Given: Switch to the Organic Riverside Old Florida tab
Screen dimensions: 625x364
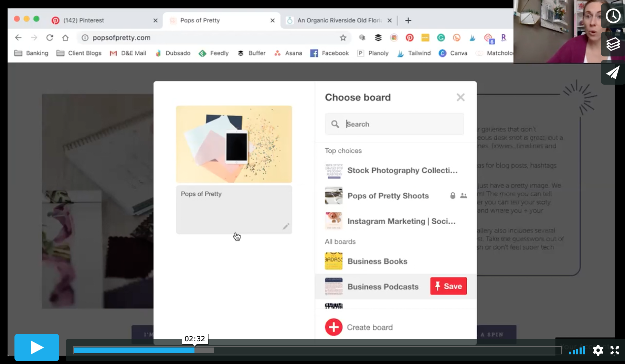Looking at the screenshot, I should click(x=339, y=20).
